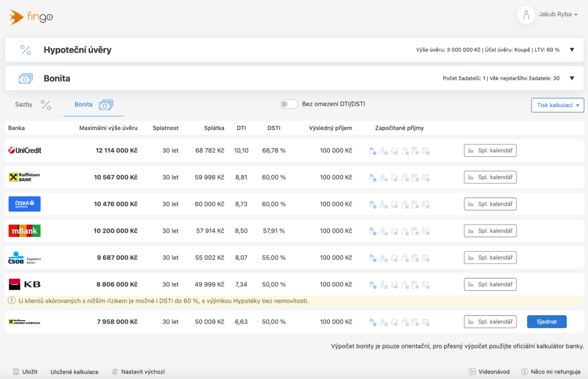Click the fingo fish logo
Image resolution: width=588 pixels, height=379 pixels.
(31, 17)
